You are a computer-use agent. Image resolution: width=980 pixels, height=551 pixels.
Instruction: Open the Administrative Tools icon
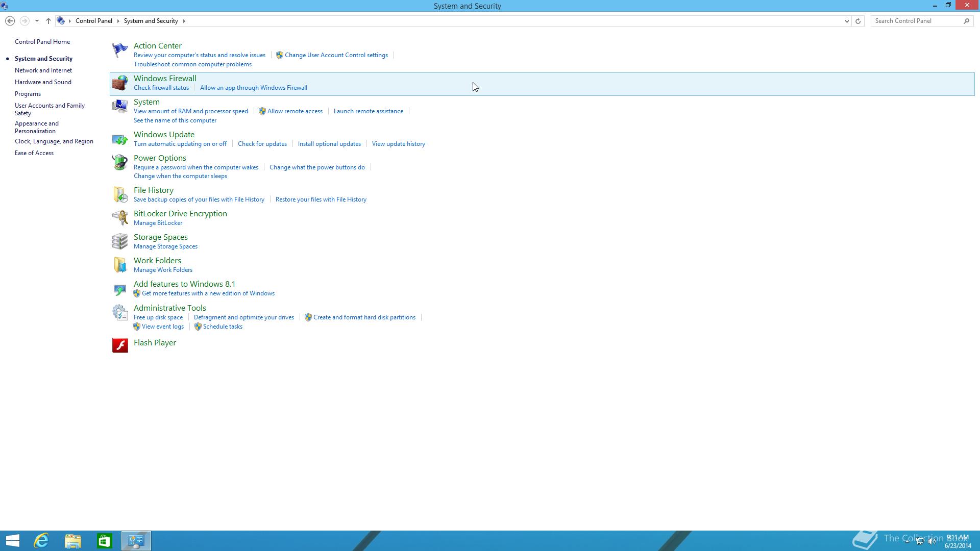[119, 312]
